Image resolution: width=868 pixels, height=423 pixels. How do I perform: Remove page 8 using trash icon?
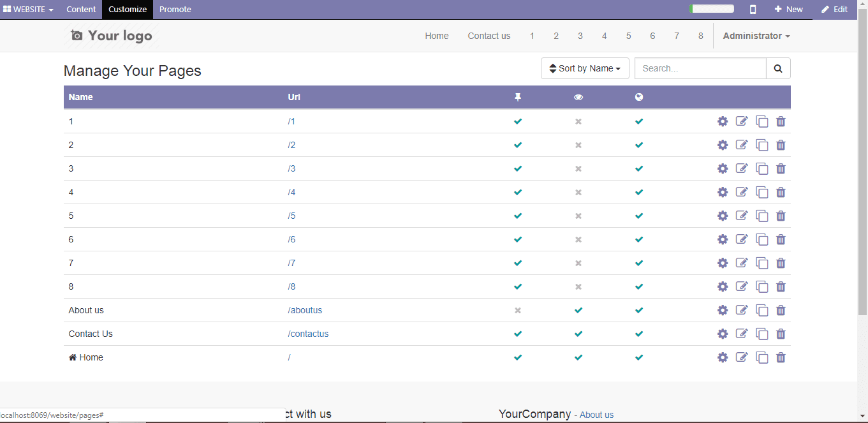point(781,286)
